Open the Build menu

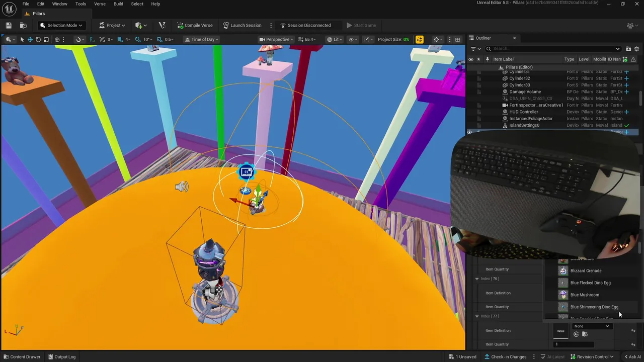pyautogui.click(x=118, y=4)
